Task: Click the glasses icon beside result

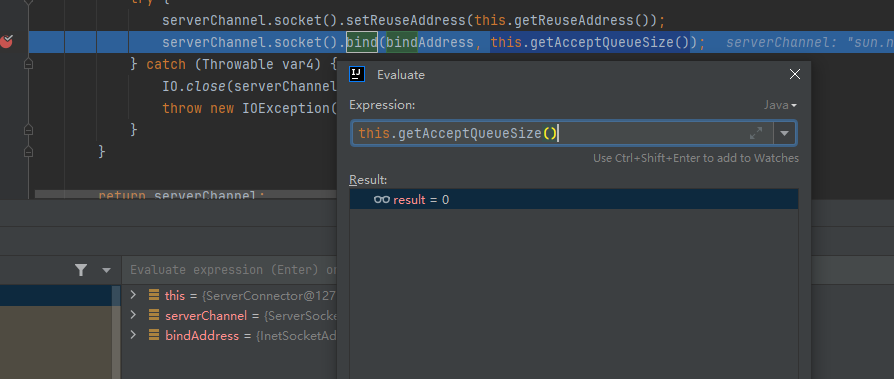Action: coord(381,199)
